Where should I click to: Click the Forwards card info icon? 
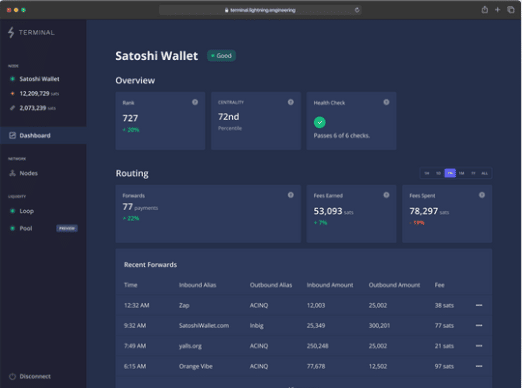291,195
